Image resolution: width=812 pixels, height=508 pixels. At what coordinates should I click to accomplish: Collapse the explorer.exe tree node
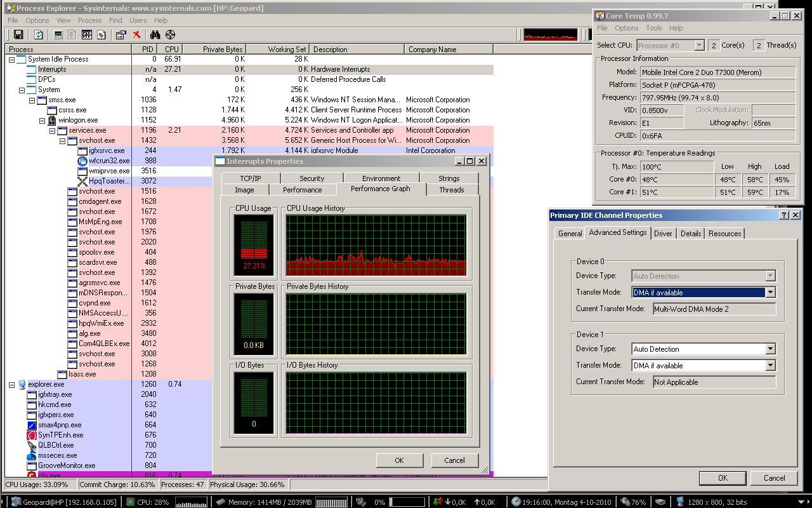11,384
